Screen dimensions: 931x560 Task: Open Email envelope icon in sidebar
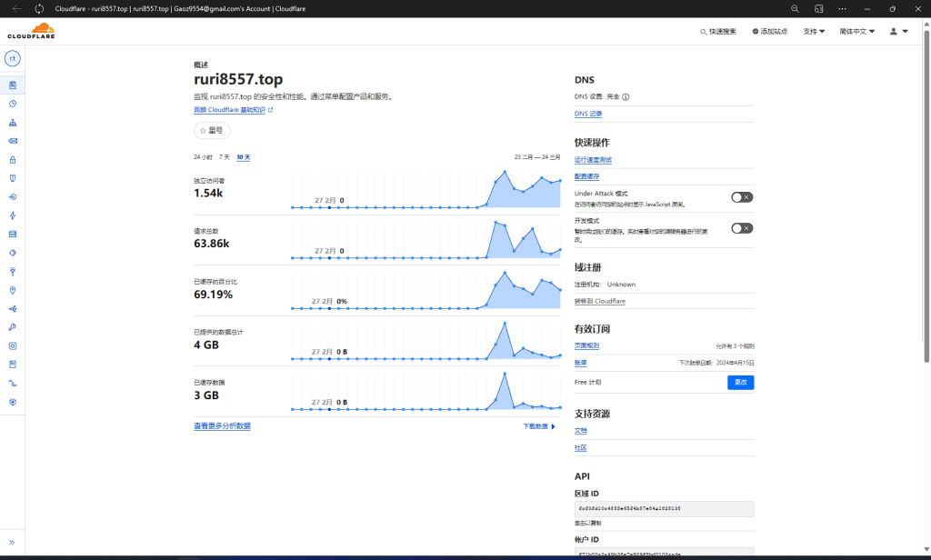13,141
